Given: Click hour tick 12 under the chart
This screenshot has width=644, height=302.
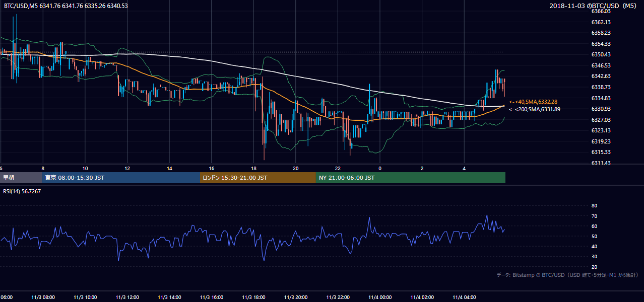Looking at the screenshot, I should [x=127, y=169].
